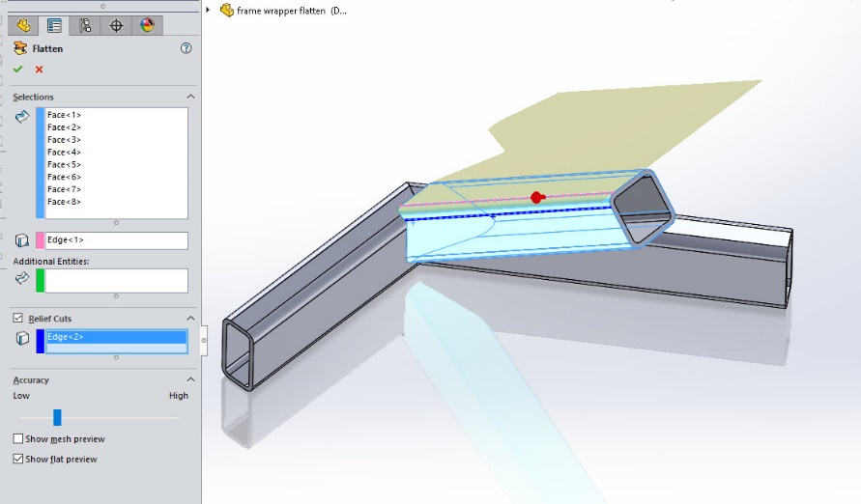Select Face<6> in selections list
861x504 pixels.
64,177
